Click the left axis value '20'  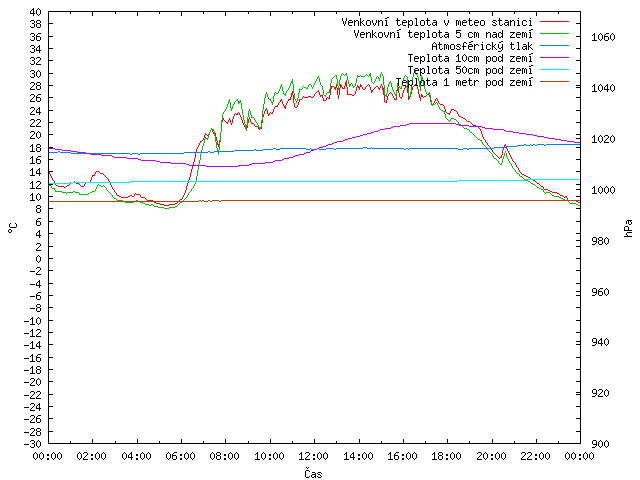click(36, 135)
